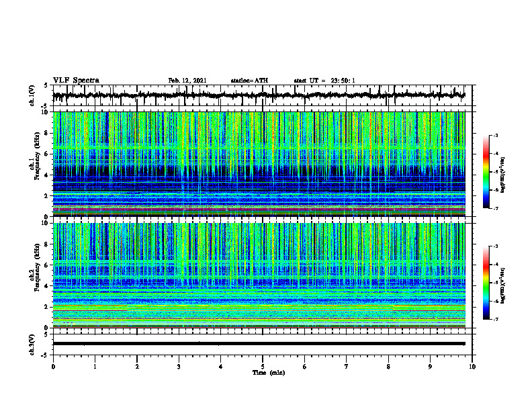Click the "-7" value on ch.2 colorbar
532x411 pixels.
(x=496, y=320)
